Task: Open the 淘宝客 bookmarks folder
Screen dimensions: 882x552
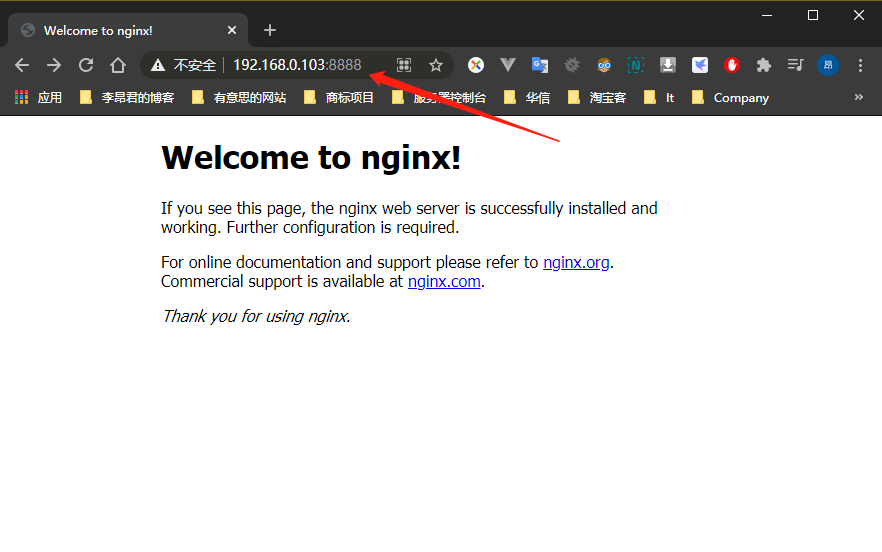Action: click(x=596, y=98)
